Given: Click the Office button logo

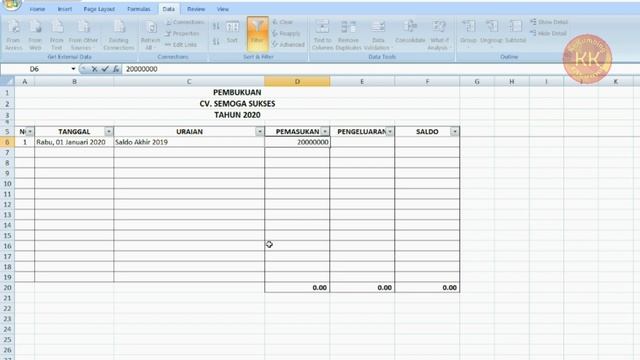Looking at the screenshot, I should (x=11, y=4).
